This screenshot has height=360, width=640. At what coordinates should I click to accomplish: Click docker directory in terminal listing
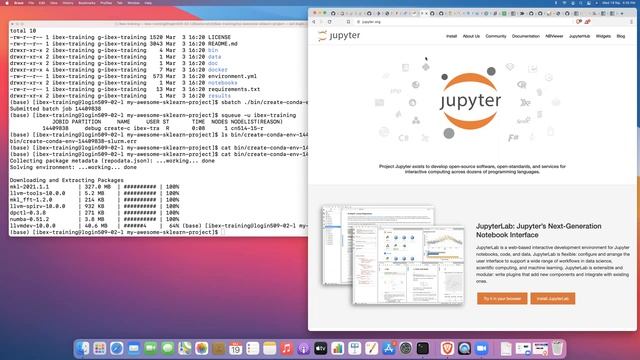(218, 70)
